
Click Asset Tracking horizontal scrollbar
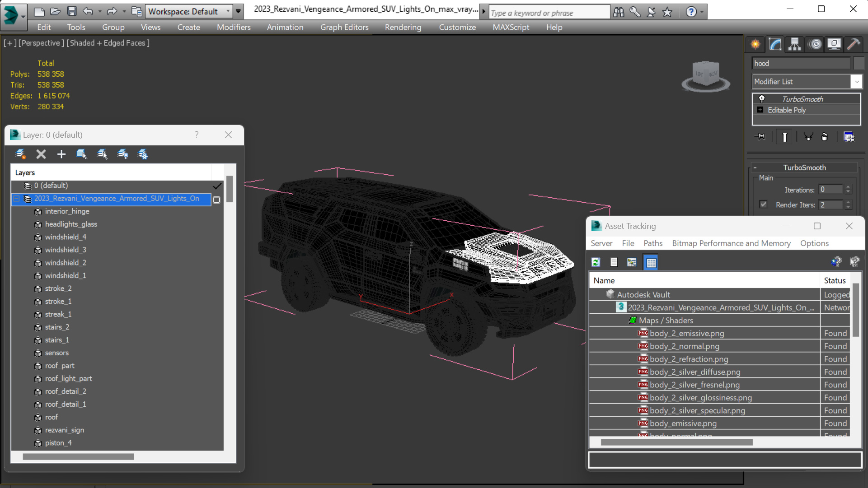[x=676, y=442]
